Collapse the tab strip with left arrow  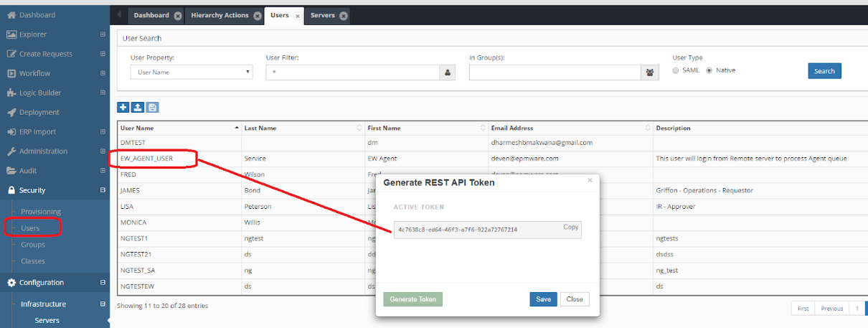(118, 15)
